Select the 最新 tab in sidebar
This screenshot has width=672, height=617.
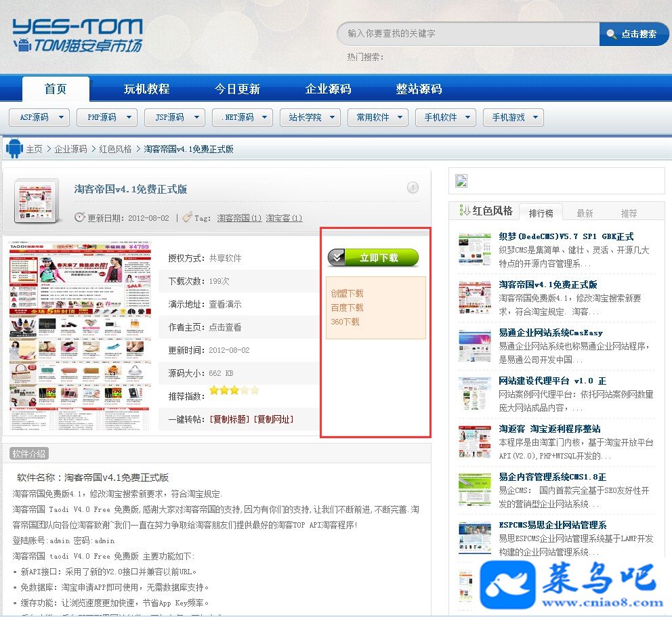[585, 213]
